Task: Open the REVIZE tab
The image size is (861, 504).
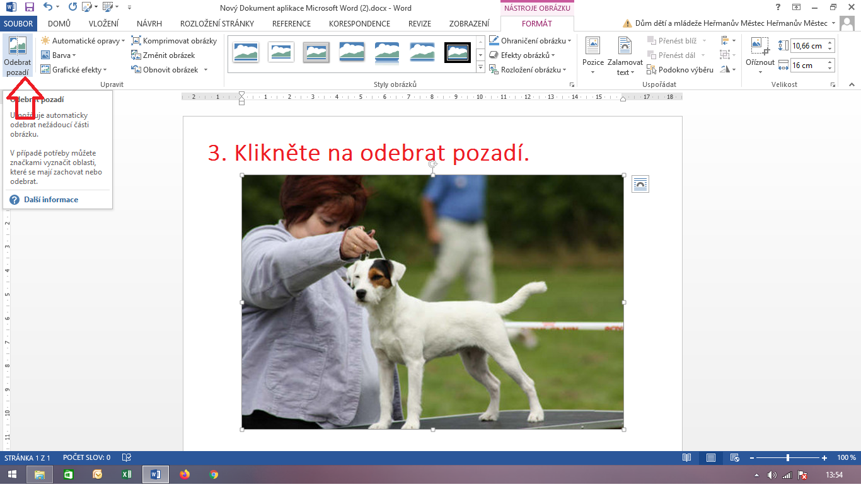Action: (x=419, y=24)
